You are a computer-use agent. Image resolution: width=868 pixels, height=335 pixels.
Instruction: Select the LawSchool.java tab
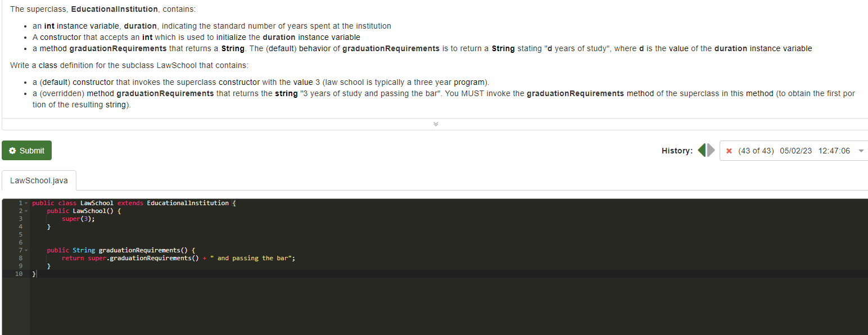[x=38, y=180]
